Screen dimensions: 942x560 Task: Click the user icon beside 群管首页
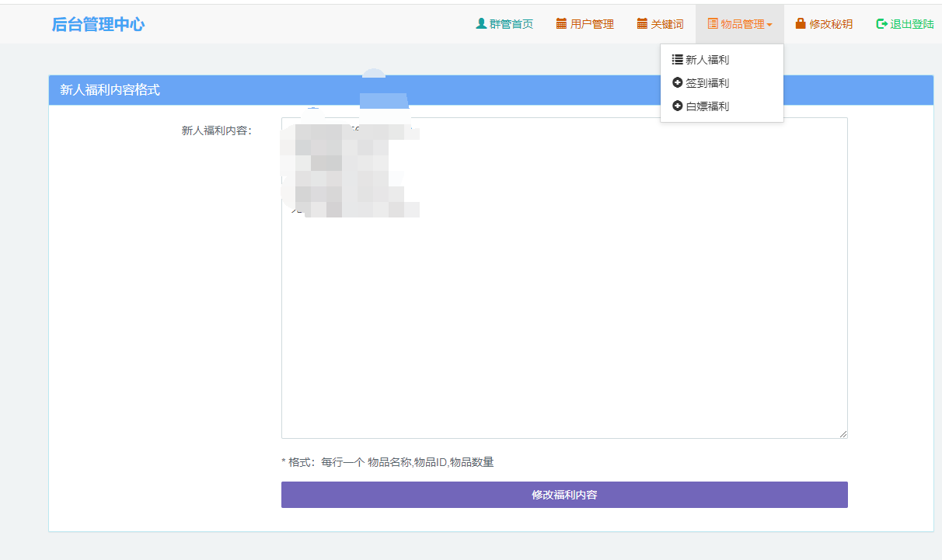(x=481, y=24)
